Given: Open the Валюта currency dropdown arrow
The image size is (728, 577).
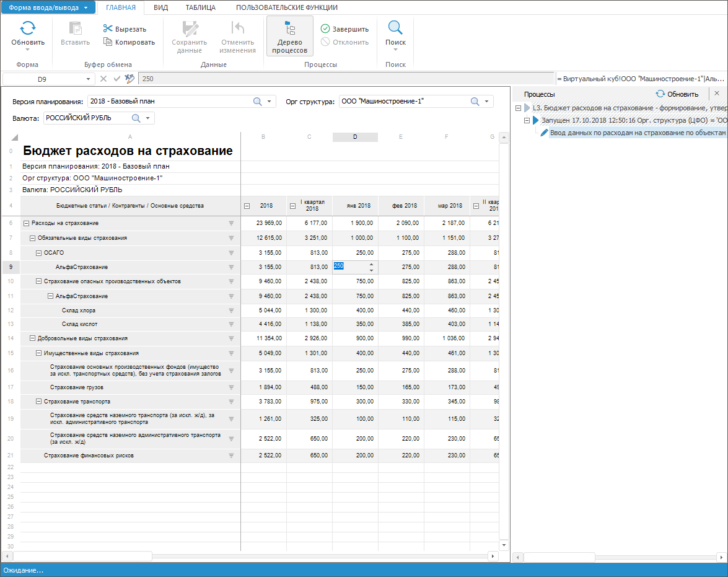Looking at the screenshot, I should 148,118.
